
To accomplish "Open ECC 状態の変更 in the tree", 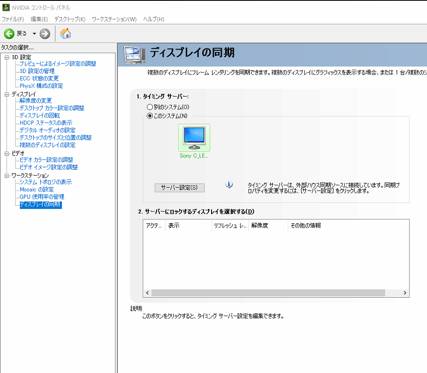I will click(39, 78).
